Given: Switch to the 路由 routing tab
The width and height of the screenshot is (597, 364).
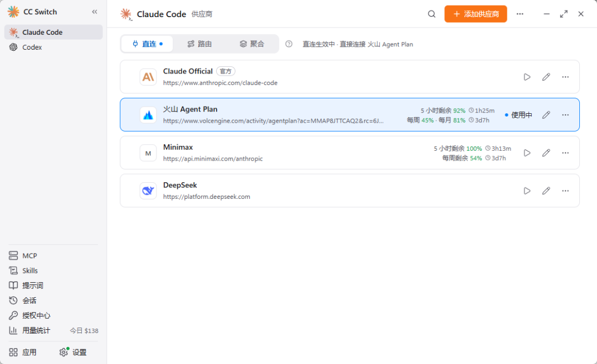Looking at the screenshot, I should click(200, 44).
